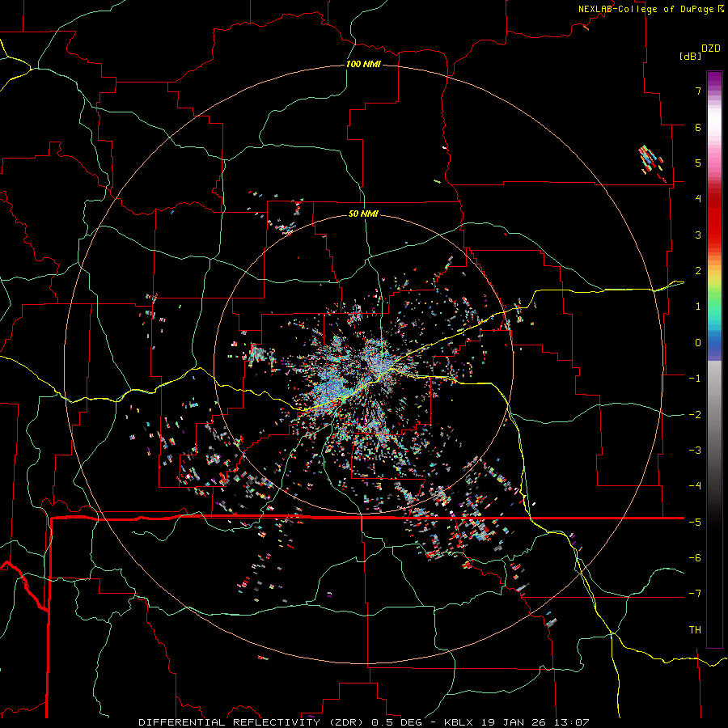Select the 7 value on color scale
This screenshot has height=728, width=728.
[x=698, y=91]
